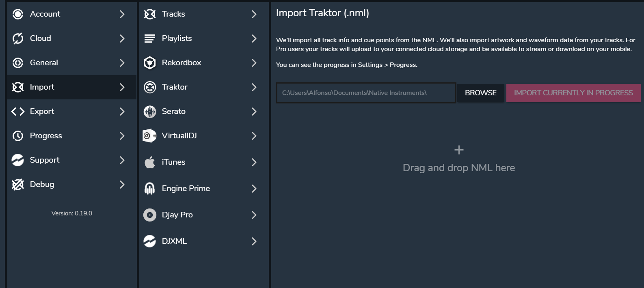Click the plus icon in drop zone
Screen dimensions: 644x288
tap(459, 150)
